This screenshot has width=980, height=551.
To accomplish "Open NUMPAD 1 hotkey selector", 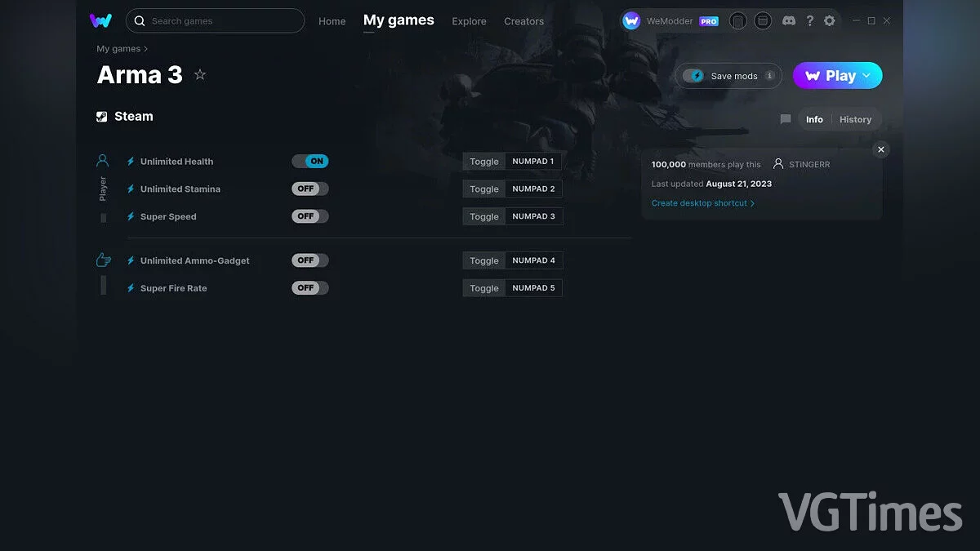I will pos(532,162).
